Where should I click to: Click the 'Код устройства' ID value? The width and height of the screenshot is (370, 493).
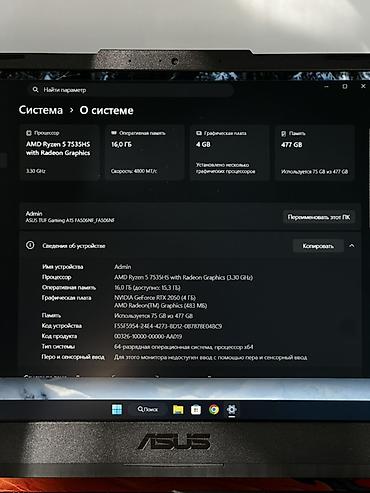click(168, 326)
